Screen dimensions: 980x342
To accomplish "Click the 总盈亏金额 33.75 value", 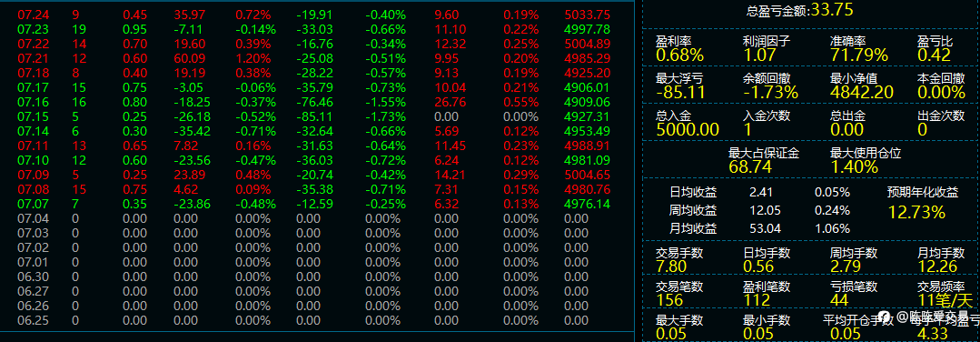I will [x=832, y=9].
